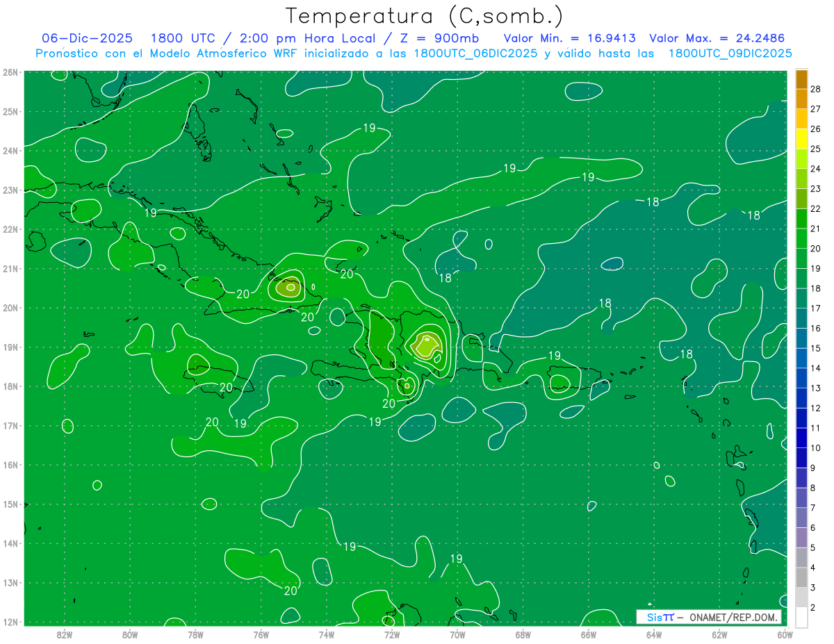Viewport: 834px width, 644px height.
Task: Click color scale value '12'
Action: pyautogui.click(x=816, y=408)
